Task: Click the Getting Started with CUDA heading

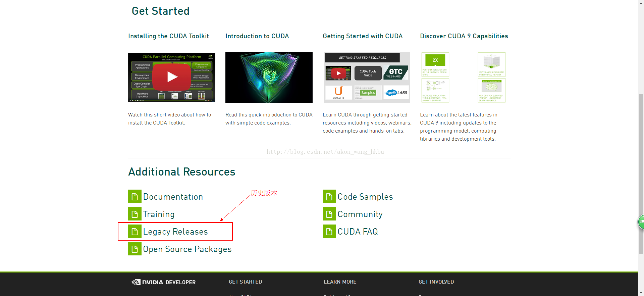Action: point(363,36)
